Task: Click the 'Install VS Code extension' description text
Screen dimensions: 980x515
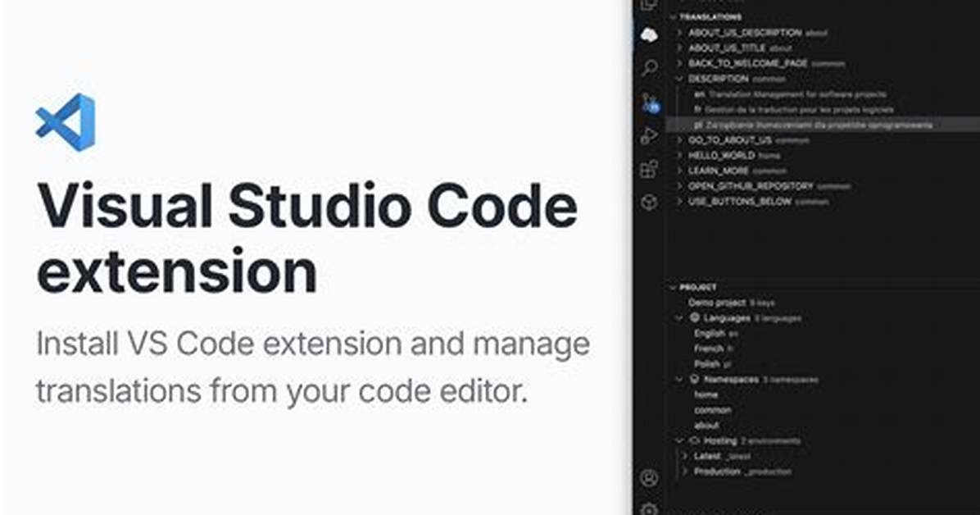Action: (x=312, y=368)
